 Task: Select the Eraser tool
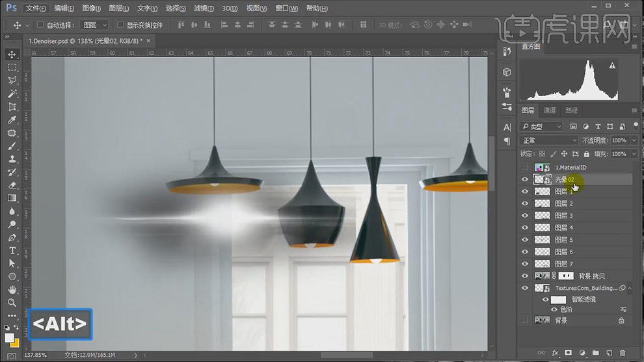pos(12,185)
